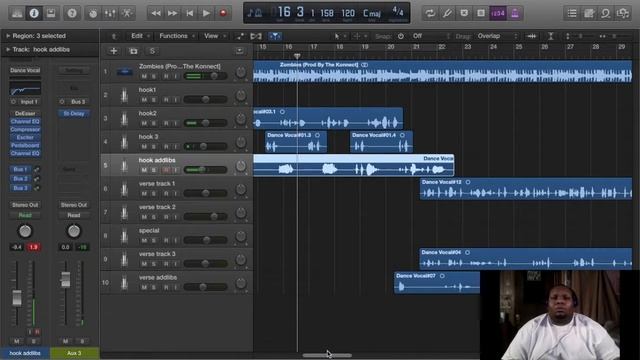Toggle Cycle mode button
This screenshot has height=360, width=640.
click(430, 13)
